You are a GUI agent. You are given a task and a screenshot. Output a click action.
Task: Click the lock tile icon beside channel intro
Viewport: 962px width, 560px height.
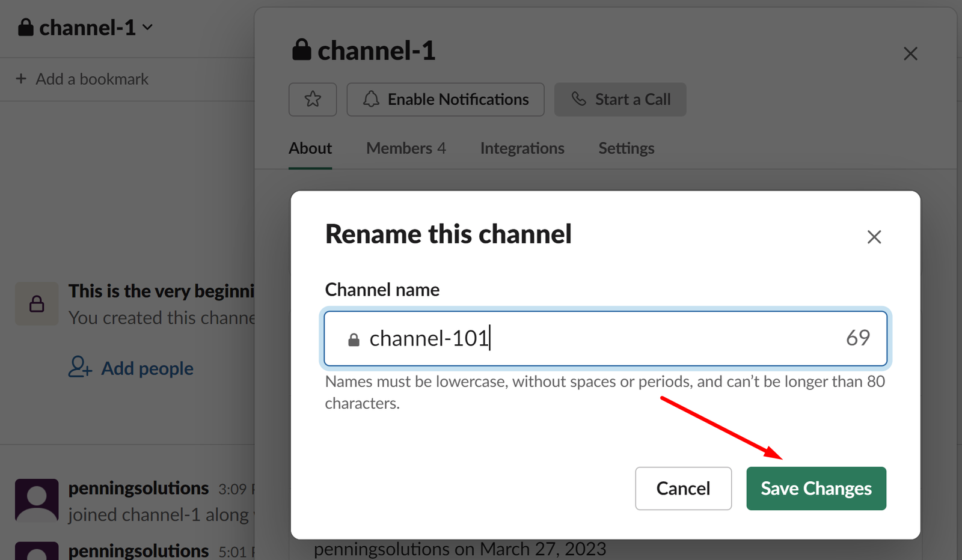[x=37, y=303]
